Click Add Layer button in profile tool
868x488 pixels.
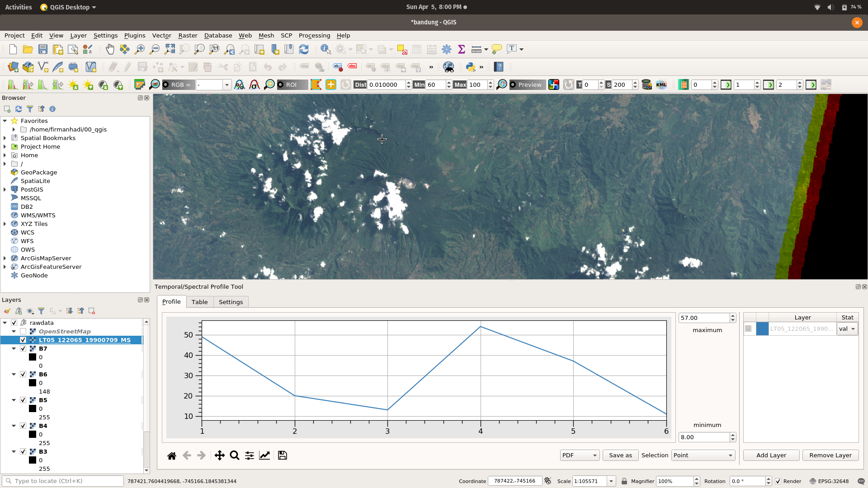[x=771, y=455]
